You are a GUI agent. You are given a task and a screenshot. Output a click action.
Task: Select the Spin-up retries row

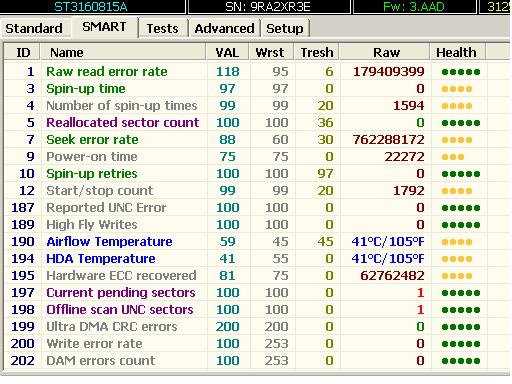257,173
